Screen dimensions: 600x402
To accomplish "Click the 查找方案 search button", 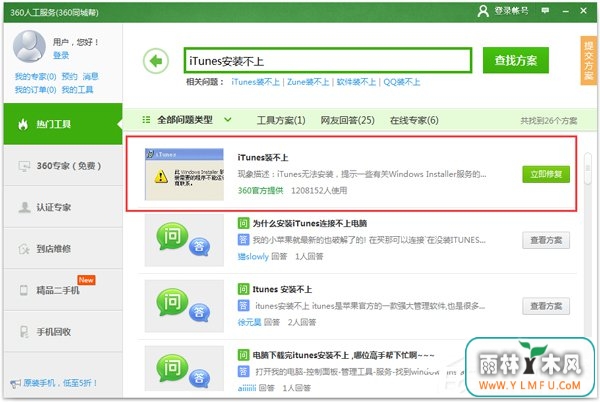I will point(515,60).
